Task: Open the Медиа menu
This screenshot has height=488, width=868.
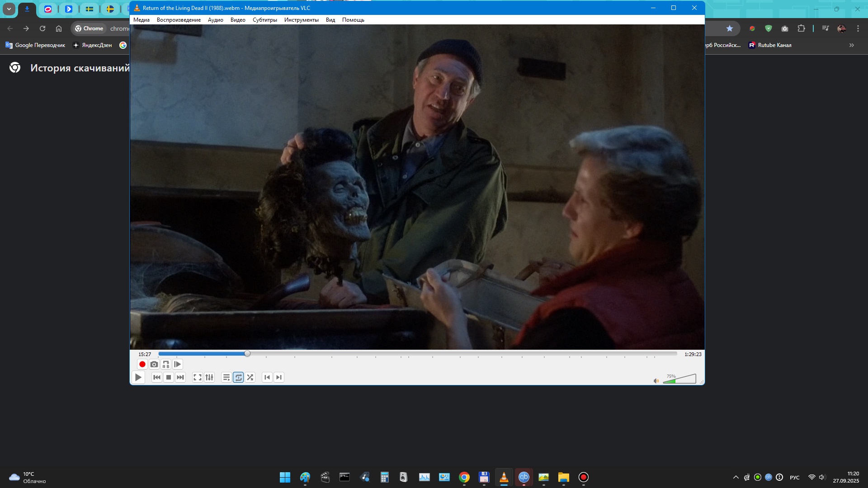Action: pos(141,20)
